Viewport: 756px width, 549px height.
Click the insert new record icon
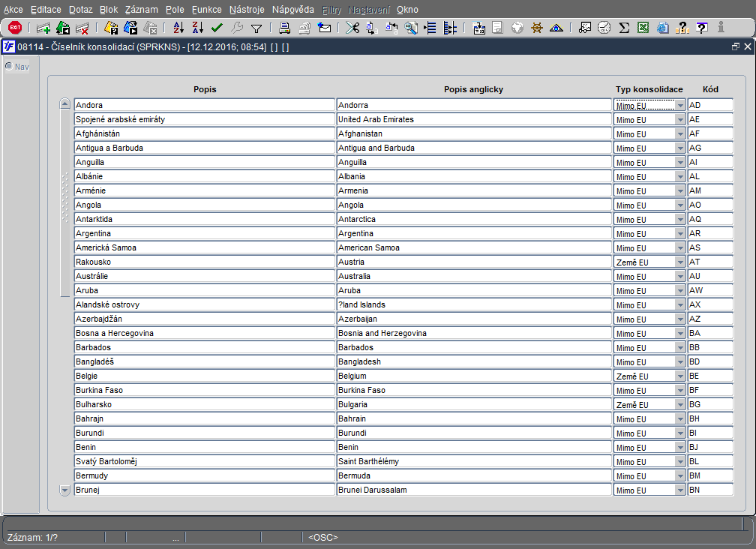pos(43,28)
